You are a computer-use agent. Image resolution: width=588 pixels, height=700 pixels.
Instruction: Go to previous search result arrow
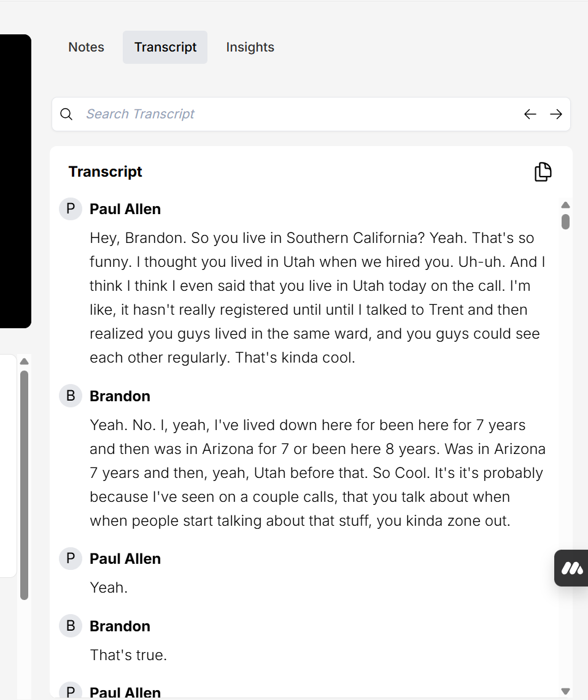530,114
